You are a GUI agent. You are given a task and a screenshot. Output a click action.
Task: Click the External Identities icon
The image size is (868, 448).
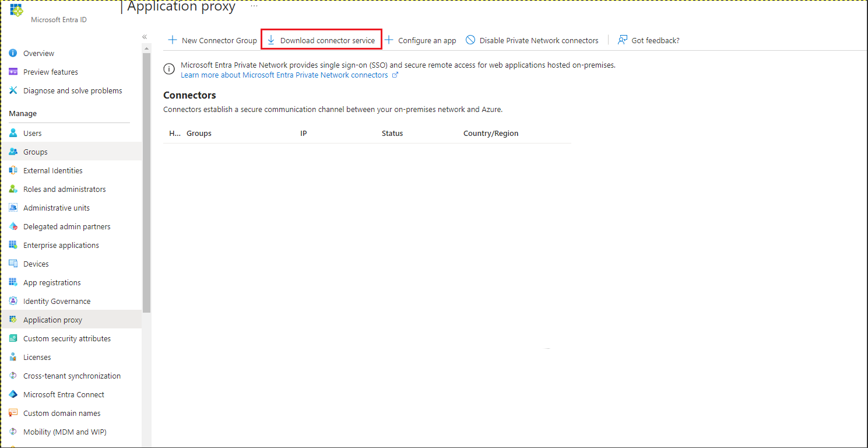[x=13, y=170]
